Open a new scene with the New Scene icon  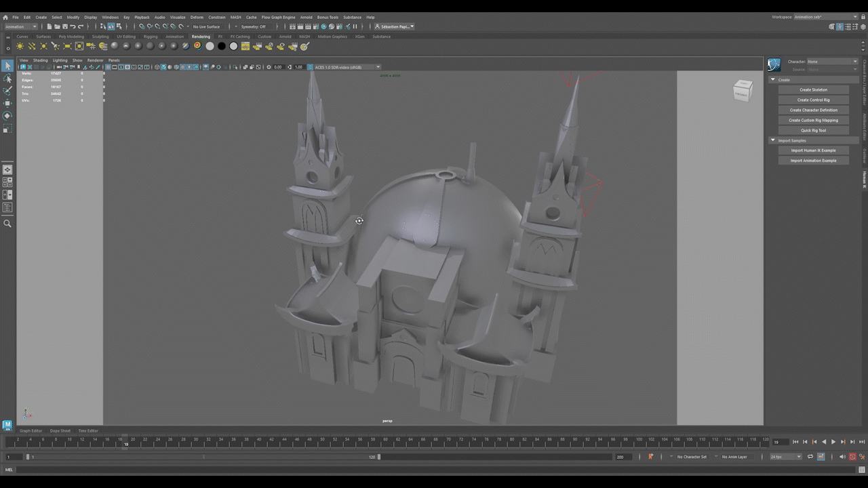pos(48,26)
